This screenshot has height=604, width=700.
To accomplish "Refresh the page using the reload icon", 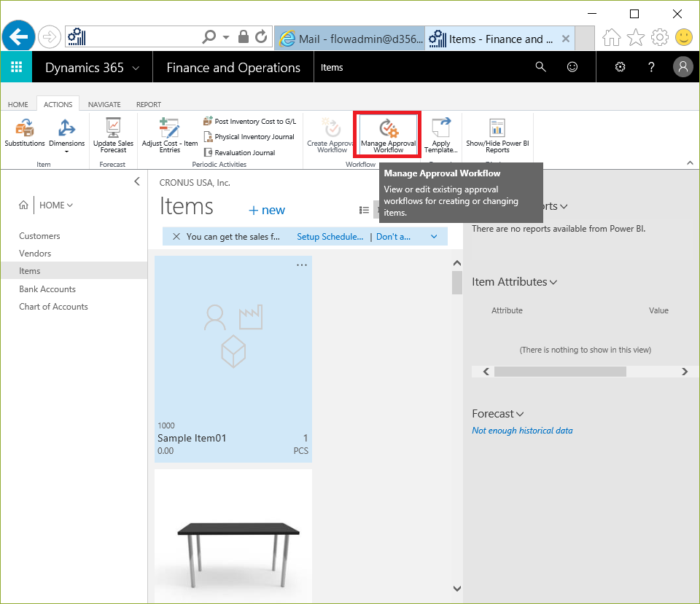I will tap(261, 36).
